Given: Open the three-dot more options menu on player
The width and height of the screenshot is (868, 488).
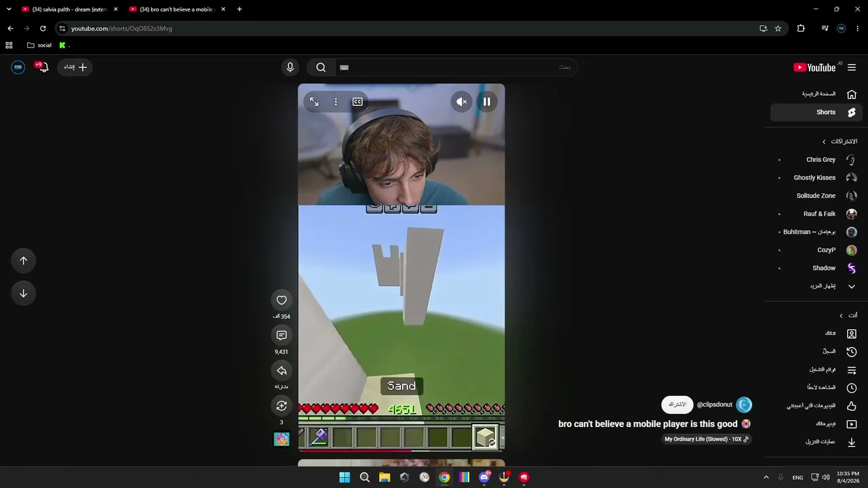Looking at the screenshot, I should pos(336,102).
